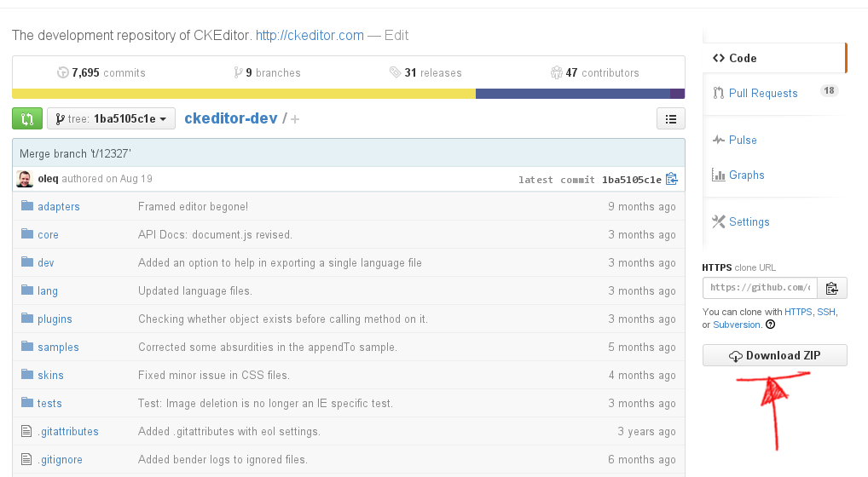
Task: Open the oleq author profile link
Action: point(48,179)
